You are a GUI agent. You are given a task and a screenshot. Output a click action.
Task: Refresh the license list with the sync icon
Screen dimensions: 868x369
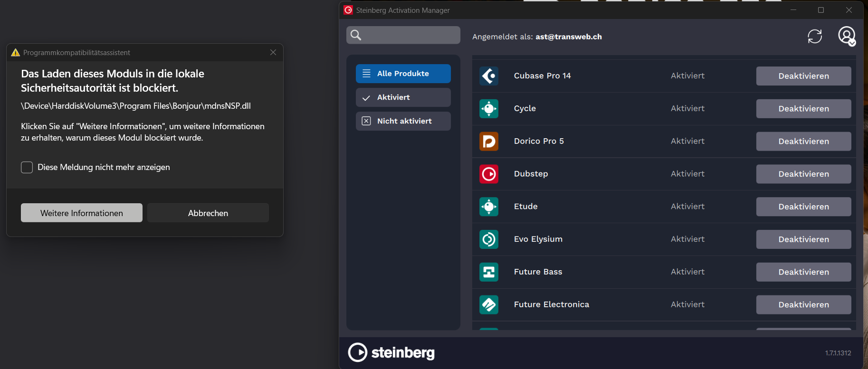point(815,36)
